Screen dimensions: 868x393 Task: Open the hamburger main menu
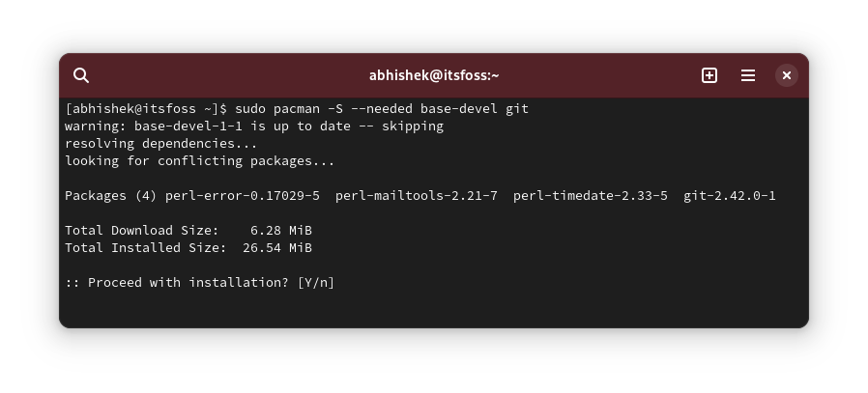click(748, 75)
